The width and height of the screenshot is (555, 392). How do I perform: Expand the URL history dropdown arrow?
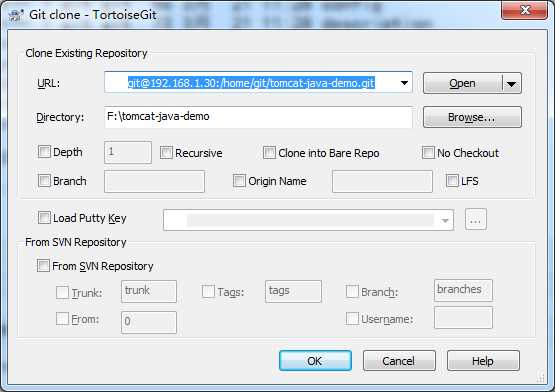click(404, 83)
